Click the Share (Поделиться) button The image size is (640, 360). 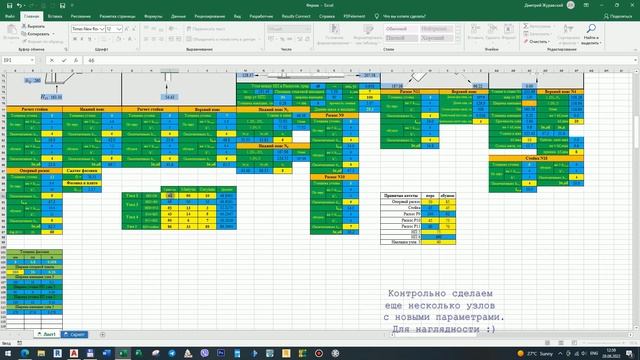click(x=618, y=16)
